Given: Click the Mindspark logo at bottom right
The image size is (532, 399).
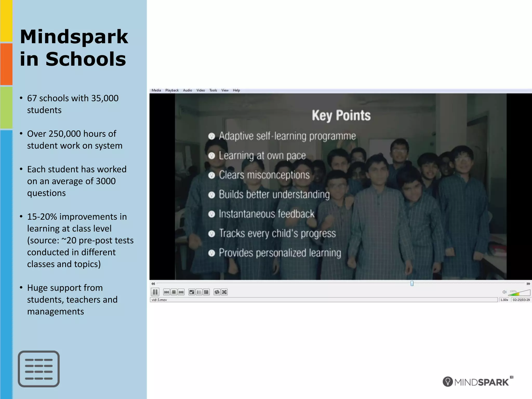Looking at the screenshot, I should coord(478,381).
